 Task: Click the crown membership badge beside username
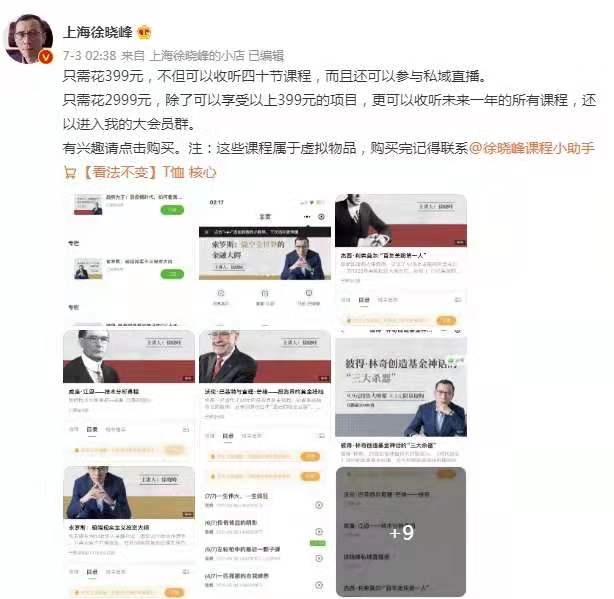144,32
